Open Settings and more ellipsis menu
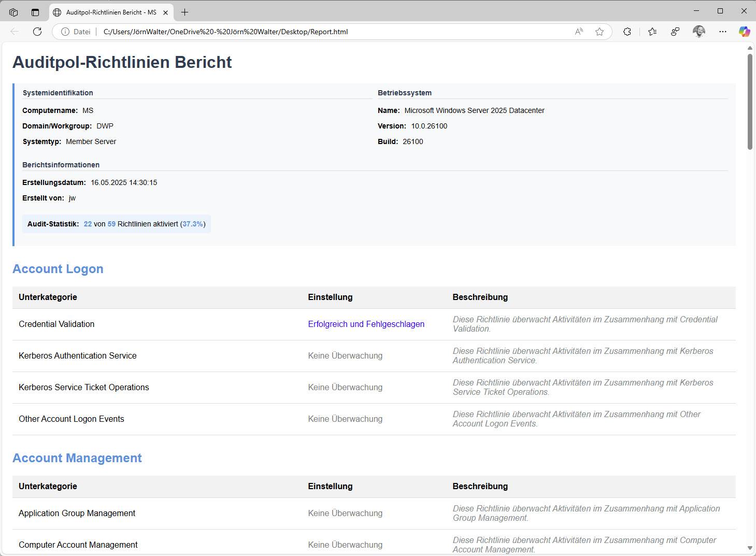 [723, 32]
